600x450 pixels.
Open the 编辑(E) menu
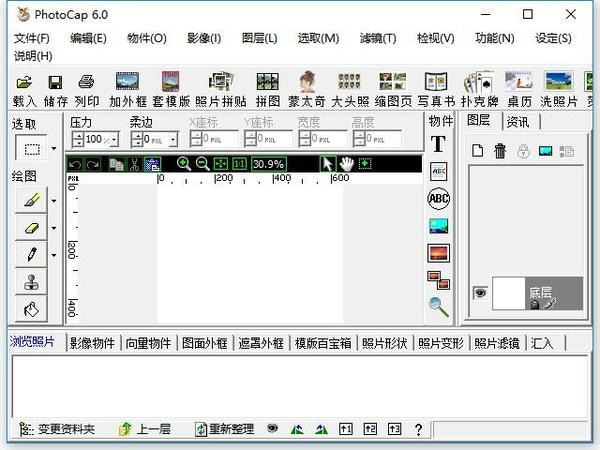tap(88, 38)
